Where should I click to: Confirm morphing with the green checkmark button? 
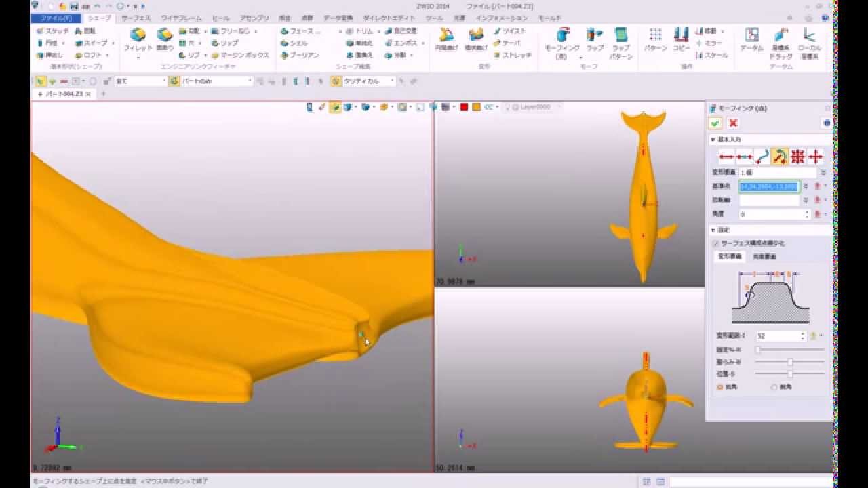(x=715, y=123)
